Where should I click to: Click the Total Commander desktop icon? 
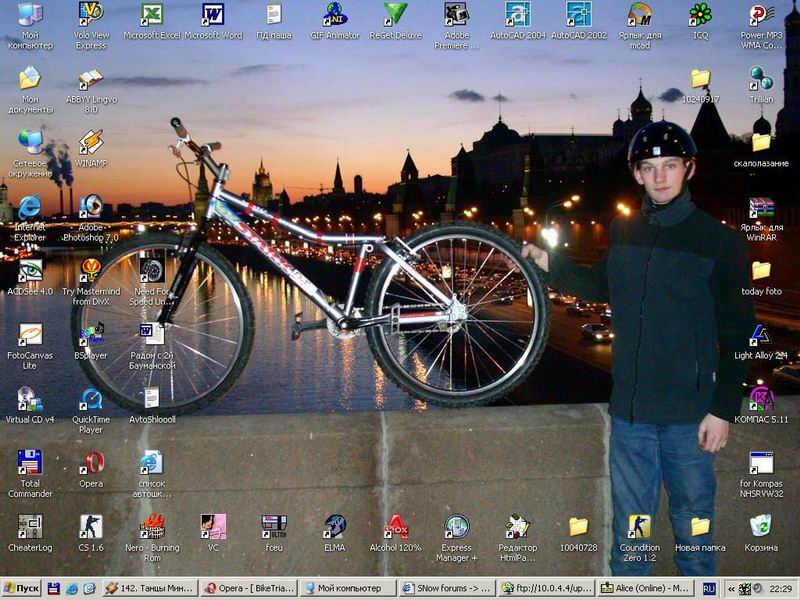coord(30,462)
